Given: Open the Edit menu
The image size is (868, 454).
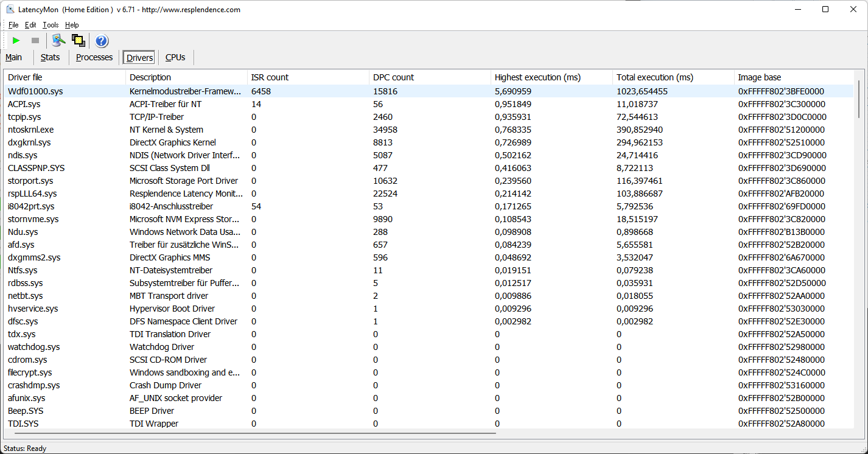Looking at the screenshot, I should pyautogui.click(x=30, y=25).
